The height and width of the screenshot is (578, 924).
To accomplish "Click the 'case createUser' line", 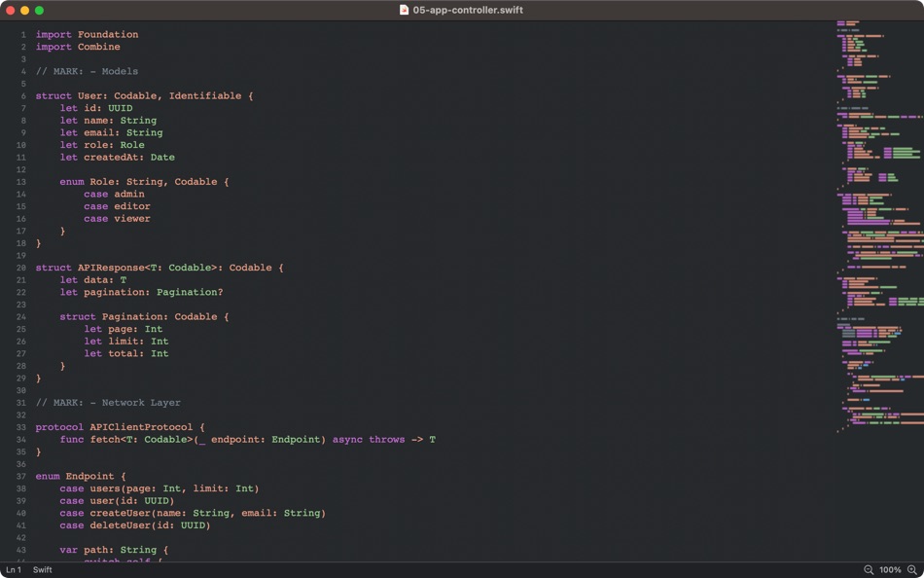I will pos(193,513).
